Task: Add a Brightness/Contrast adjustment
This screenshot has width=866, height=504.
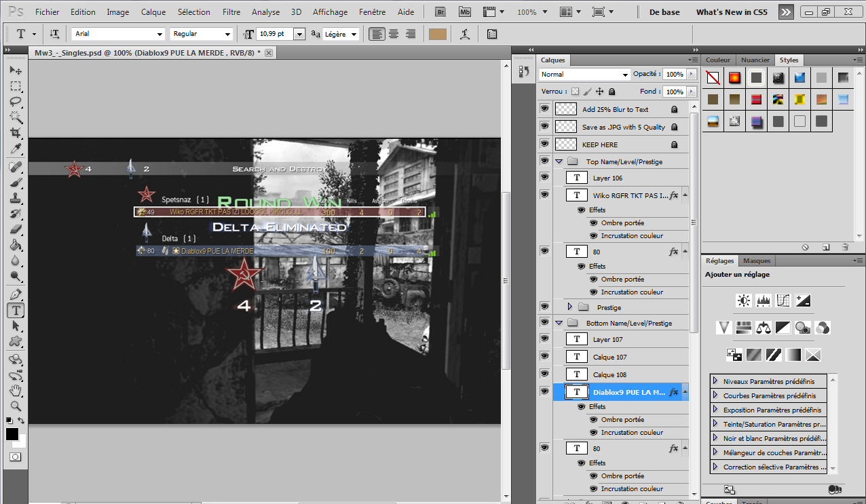Action: pos(745,301)
